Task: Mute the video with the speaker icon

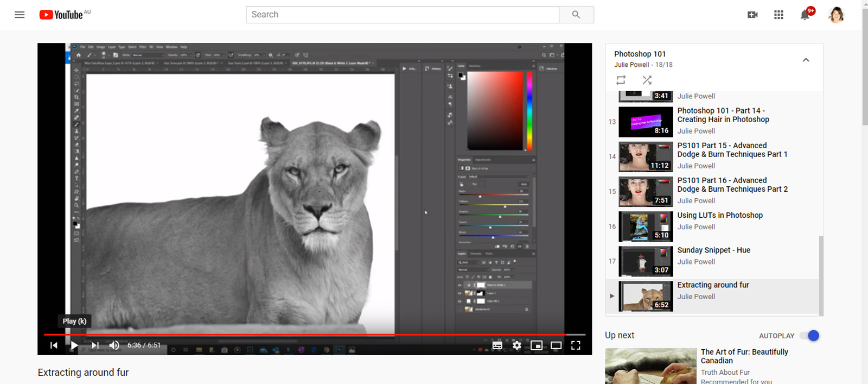Action: pyautogui.click(x=114, y=345)
